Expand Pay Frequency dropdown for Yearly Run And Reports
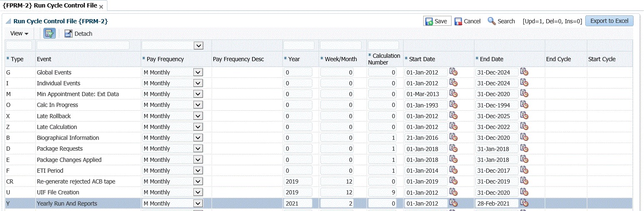Screen dimensions: 644x211 198,204
